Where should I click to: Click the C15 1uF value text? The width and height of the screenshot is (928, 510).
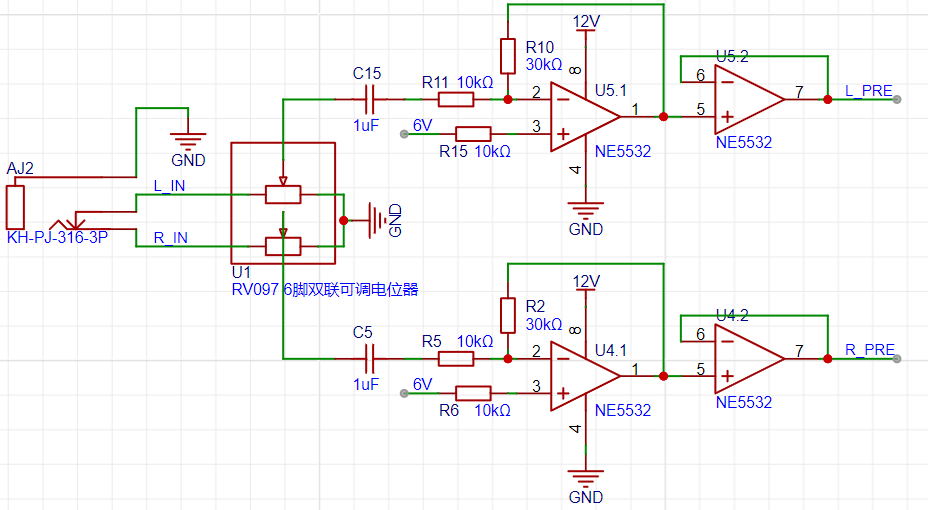point(366,125)
